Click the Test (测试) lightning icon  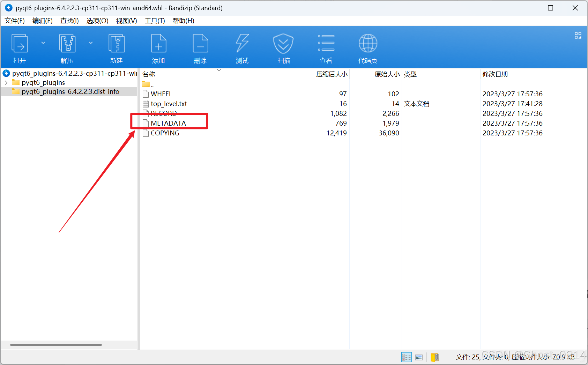click(x=242, y=43)
